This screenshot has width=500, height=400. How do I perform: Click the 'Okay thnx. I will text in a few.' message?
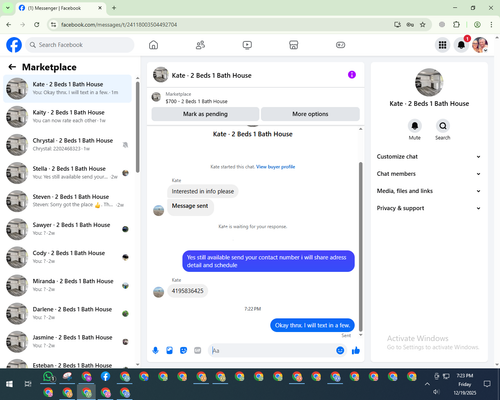312,325
